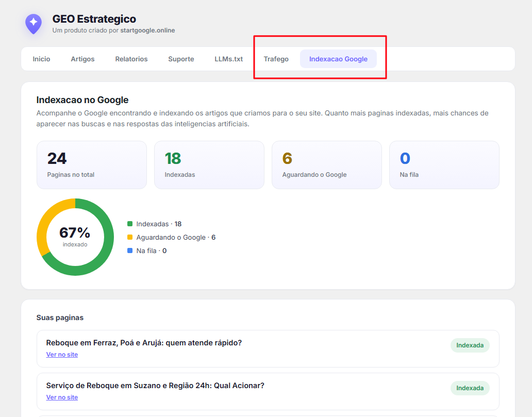The height and width of the screenshot is (417, 532).
Task: Click the 67% indexado donut chart
Action: point(75,237)
